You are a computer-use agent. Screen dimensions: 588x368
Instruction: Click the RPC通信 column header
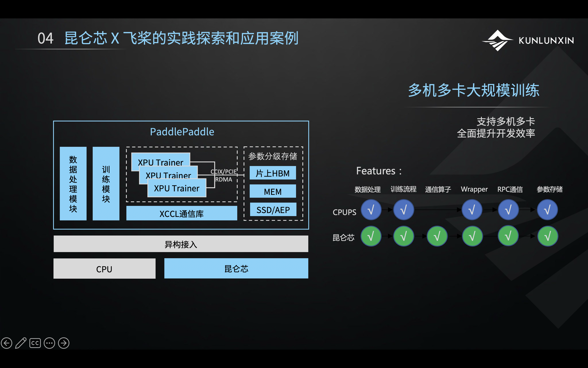click(510, 189)
